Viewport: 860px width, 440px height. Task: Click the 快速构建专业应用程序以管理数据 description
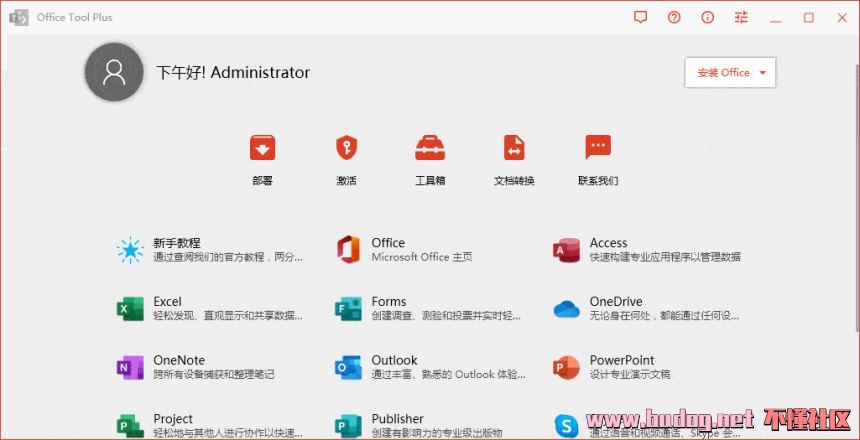[665, 257]
